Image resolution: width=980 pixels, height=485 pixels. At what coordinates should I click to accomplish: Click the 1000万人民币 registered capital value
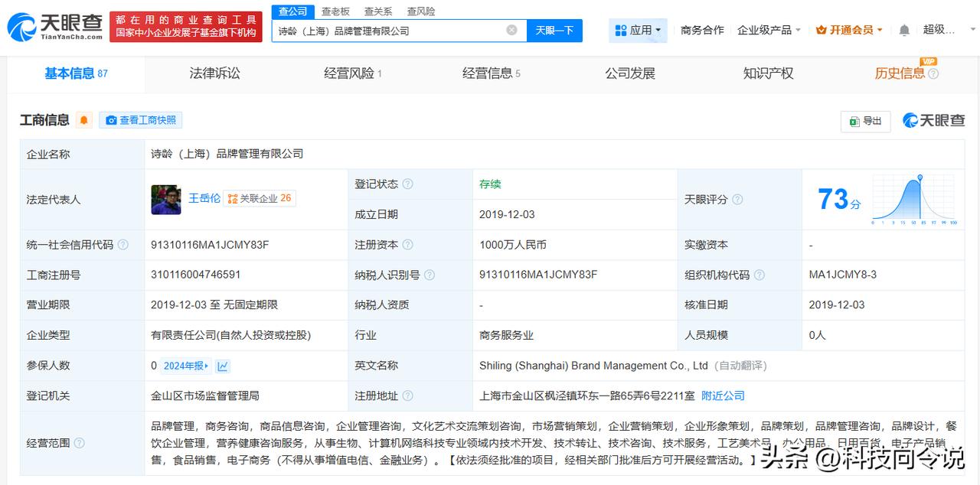(x=513, y=245)
